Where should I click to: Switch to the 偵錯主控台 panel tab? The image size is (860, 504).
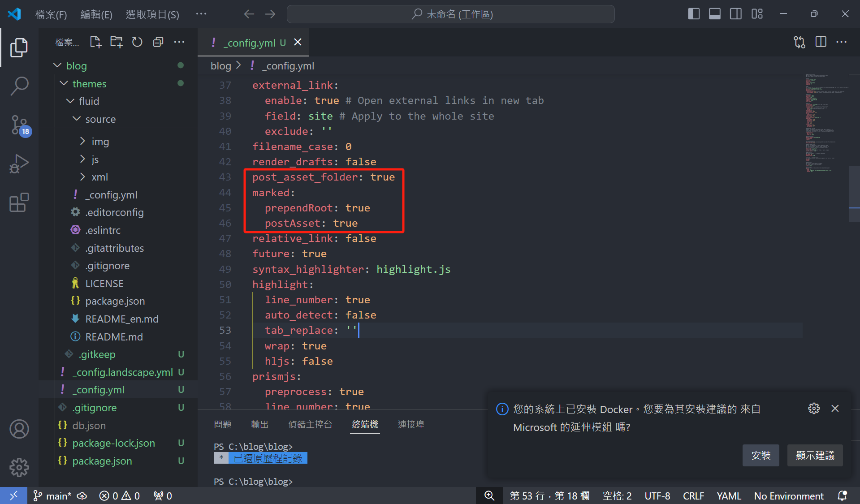pos(310,424)
